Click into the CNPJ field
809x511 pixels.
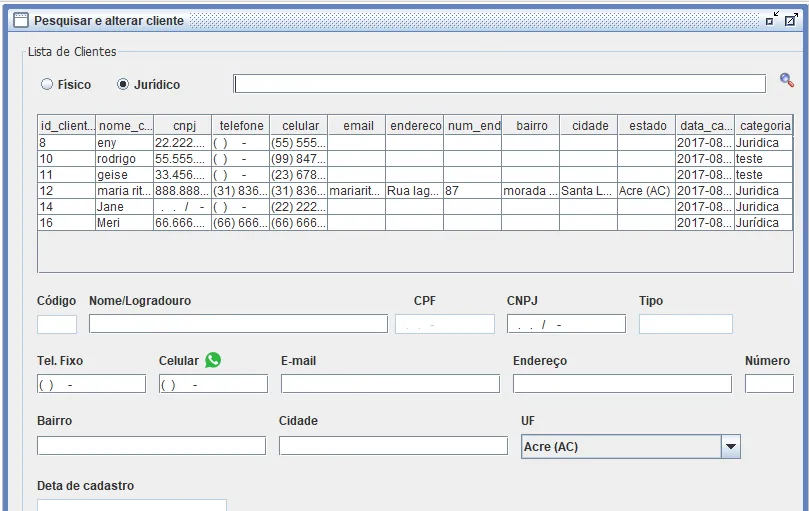566,324
